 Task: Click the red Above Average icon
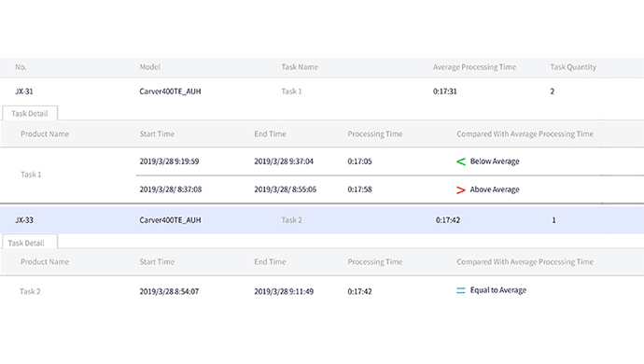[x=461, y=189]
